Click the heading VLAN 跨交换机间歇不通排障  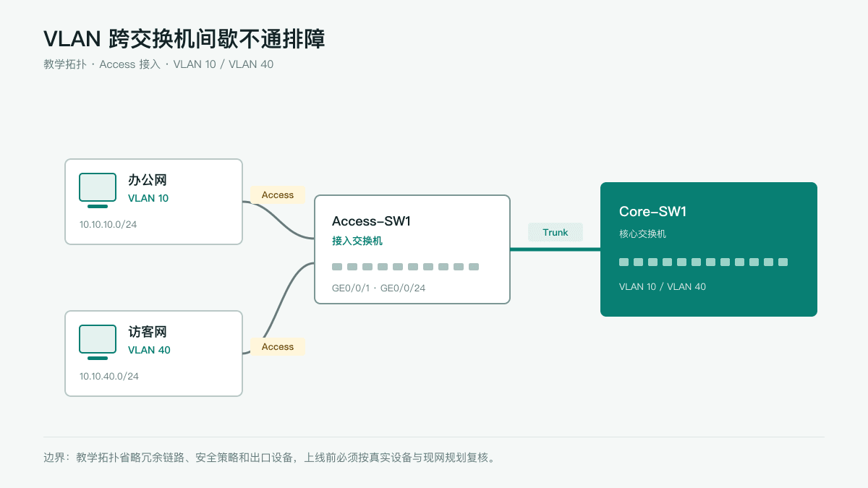click(184, 39)
